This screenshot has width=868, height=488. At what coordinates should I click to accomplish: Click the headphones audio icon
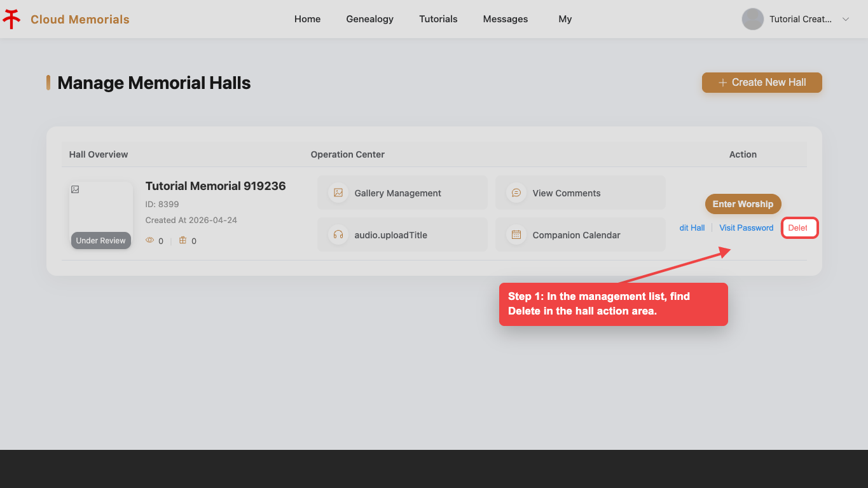point(338,234)
